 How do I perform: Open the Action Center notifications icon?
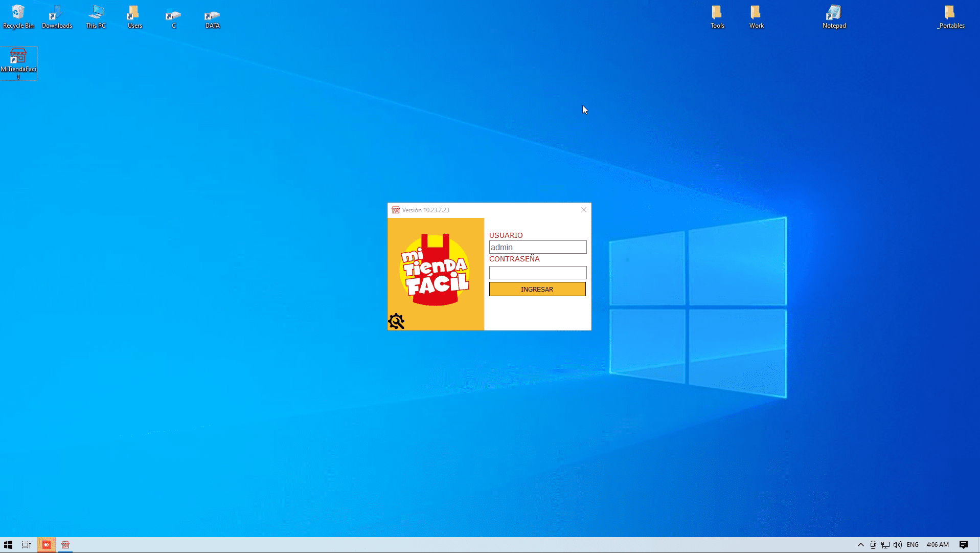click(x=963, y=545)
